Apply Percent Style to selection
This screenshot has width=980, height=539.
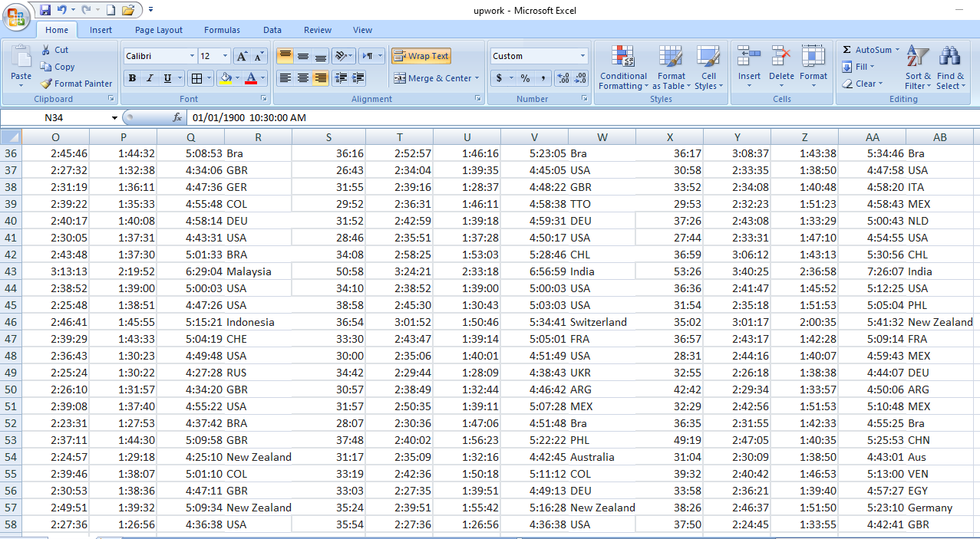(526, 78)
